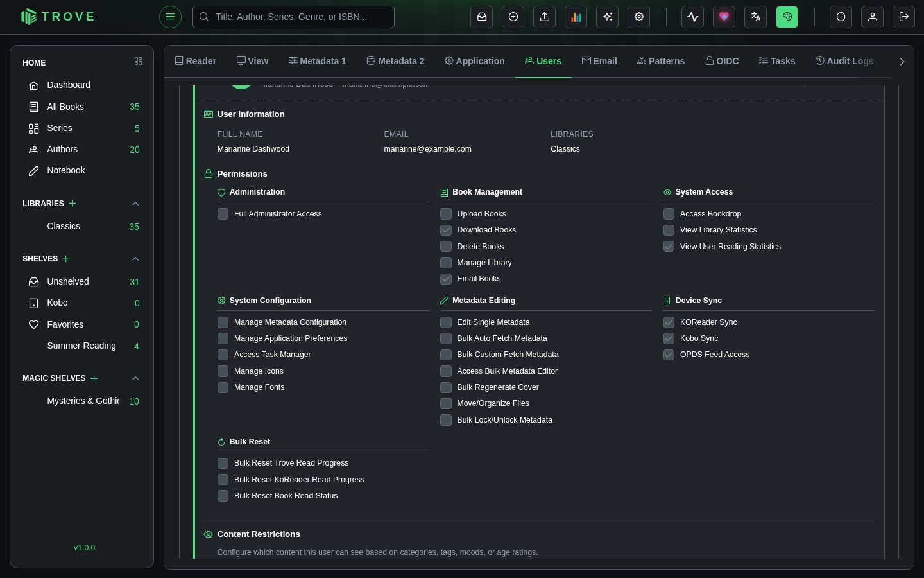Switch to the Patterns tab

[661, 61]
